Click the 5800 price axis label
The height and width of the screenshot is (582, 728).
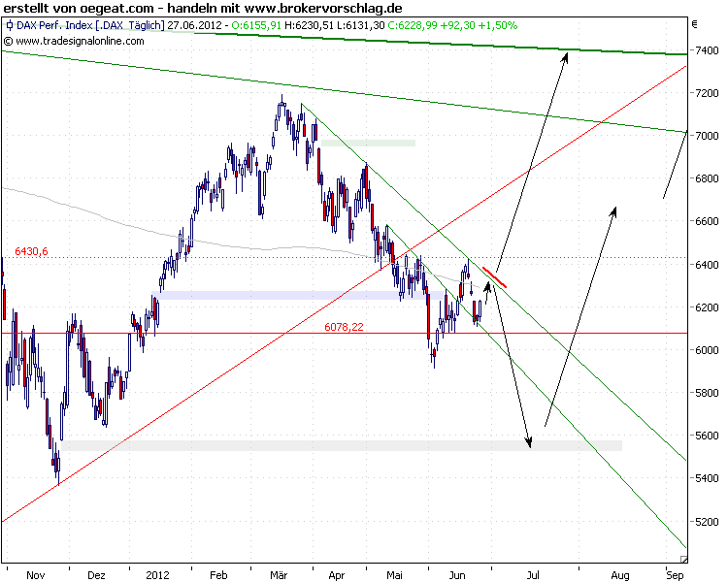[x=707, y=393]
